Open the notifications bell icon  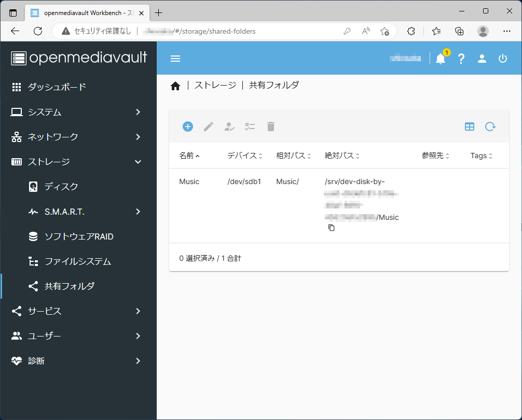(x=441, y=59)
